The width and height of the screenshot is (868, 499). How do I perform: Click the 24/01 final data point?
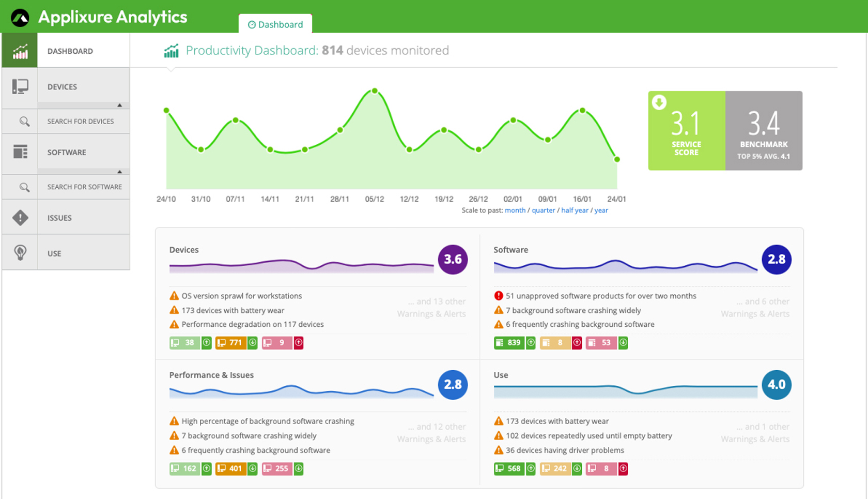pyautogui.click(x=617, y=159)
